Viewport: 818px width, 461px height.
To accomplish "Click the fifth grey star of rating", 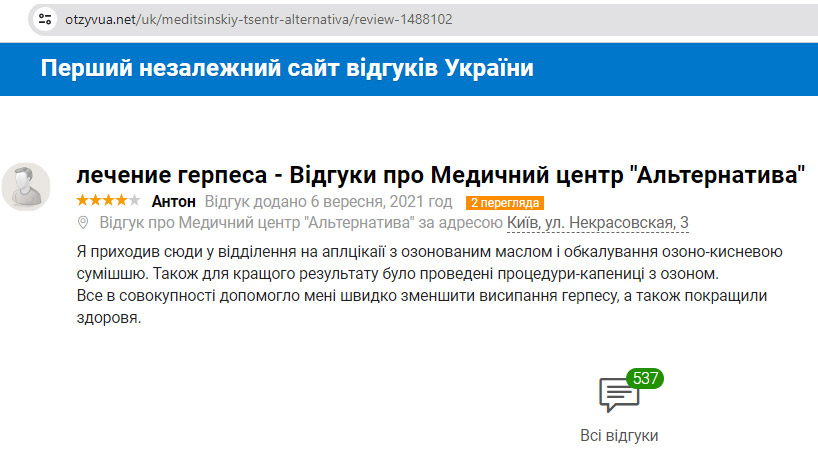I will [x=134, y=201].
